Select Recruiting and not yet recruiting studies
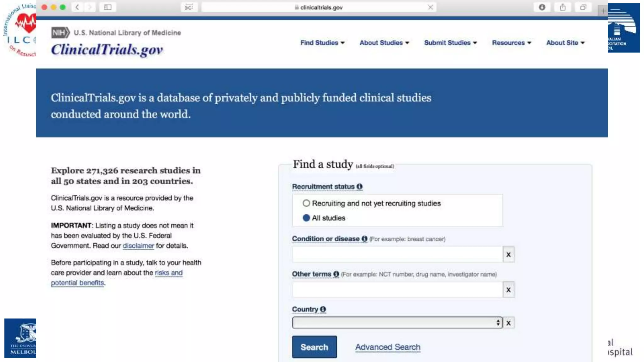The image size is (644, 362). tap(306, 203)
